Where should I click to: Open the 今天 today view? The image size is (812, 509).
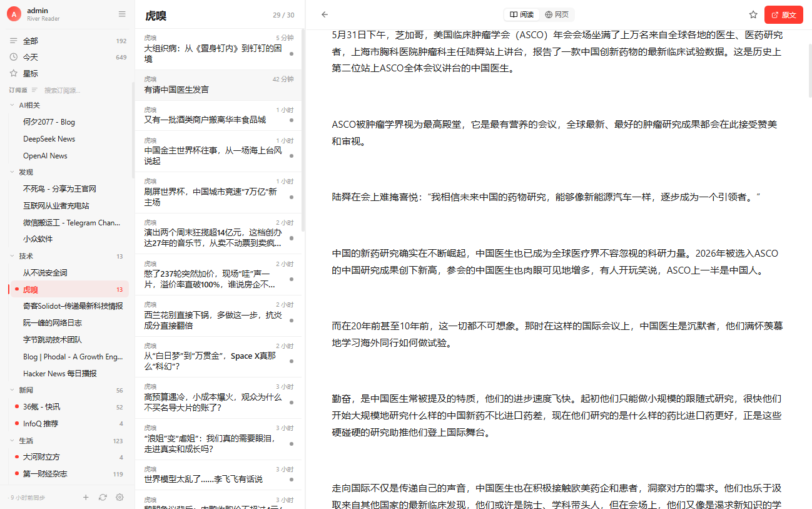pyautogui.click(x=68, y=57)
